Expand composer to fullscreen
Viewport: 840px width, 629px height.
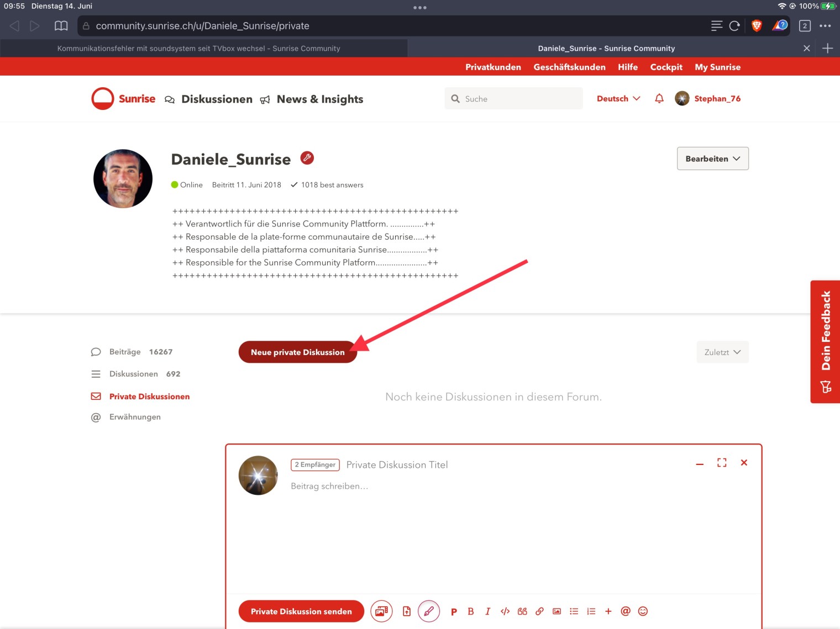[x=722, y=463]
